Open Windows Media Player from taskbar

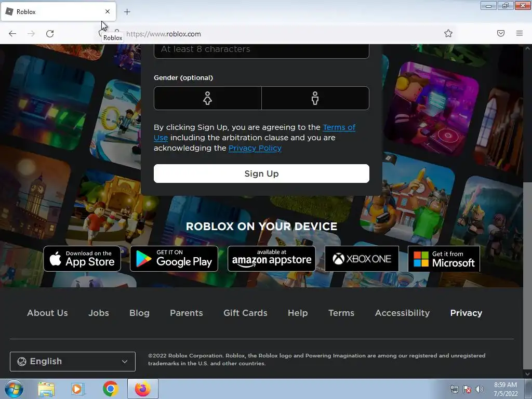point(78,389)
